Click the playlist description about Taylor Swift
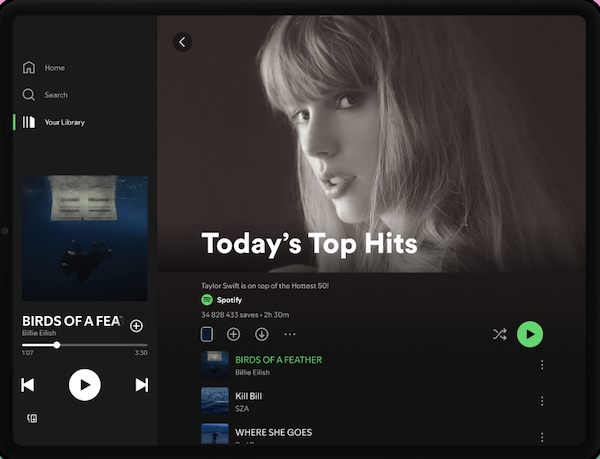600x459 pixels. 265,286
